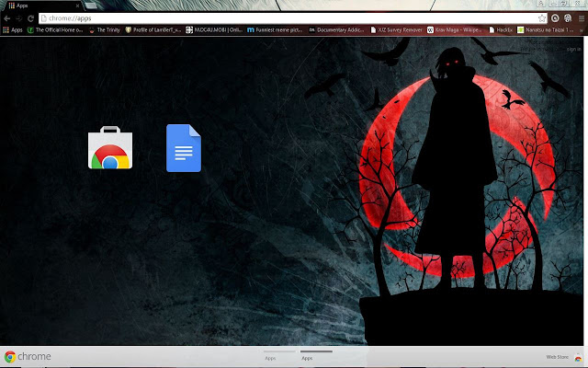Image resolution: width=588 pixels, height=368 pixels.
Task: Click the extension icon beside the menu button
Action: point(568,18)
